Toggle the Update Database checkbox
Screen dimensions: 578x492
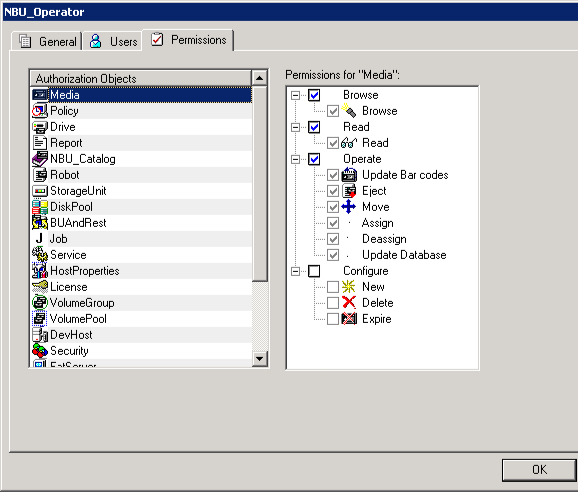(x=333, y=255)
